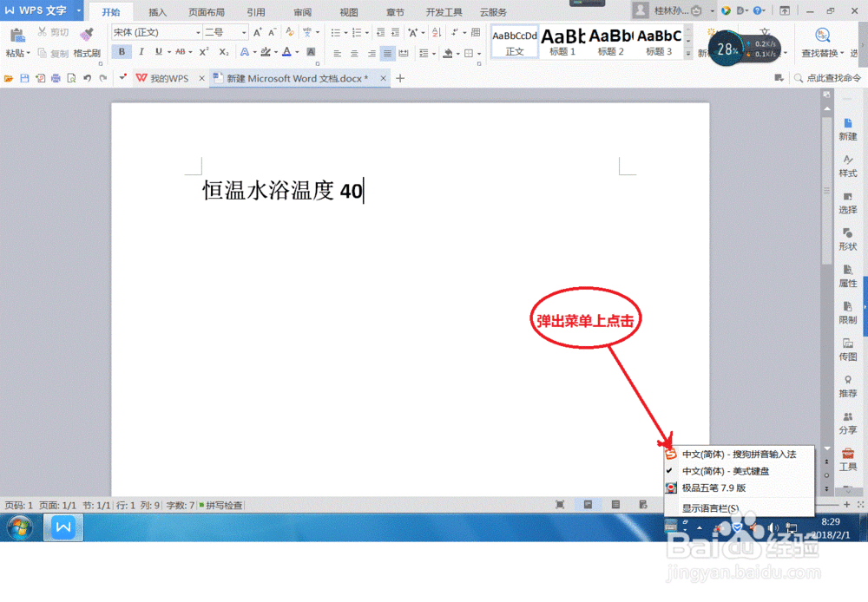Toggle bold formatting
868x602 pixels.
[121, 53]
